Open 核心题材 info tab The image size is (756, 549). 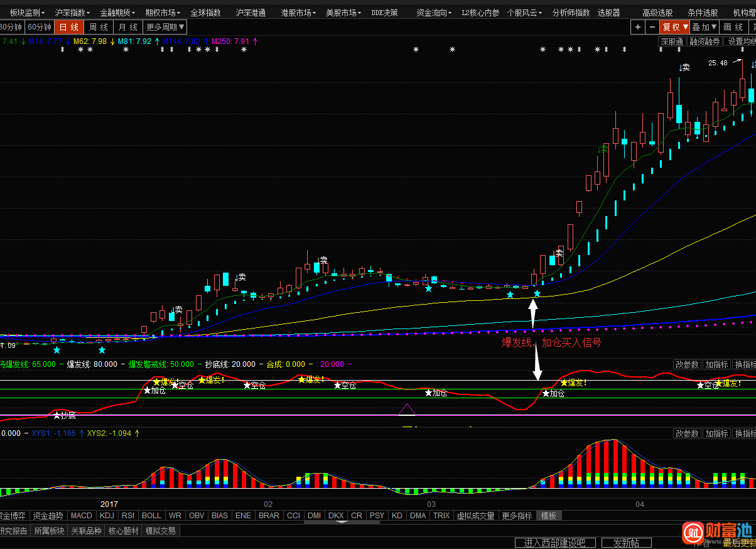coord(124,531)
